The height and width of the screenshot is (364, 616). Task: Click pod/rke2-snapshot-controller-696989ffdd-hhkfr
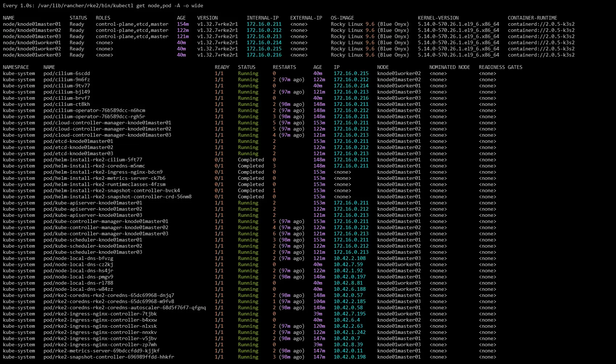tap(109, 357)
